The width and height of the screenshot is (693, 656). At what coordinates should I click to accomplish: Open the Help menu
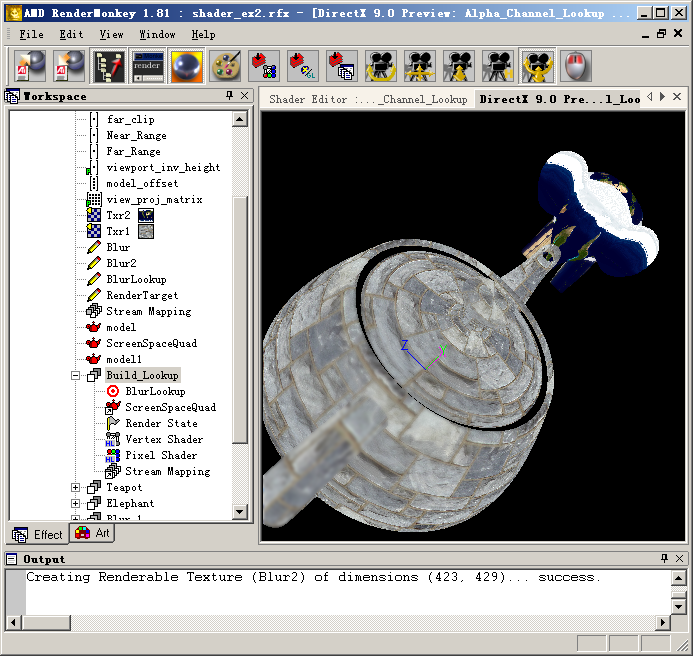tap(203, 34)
